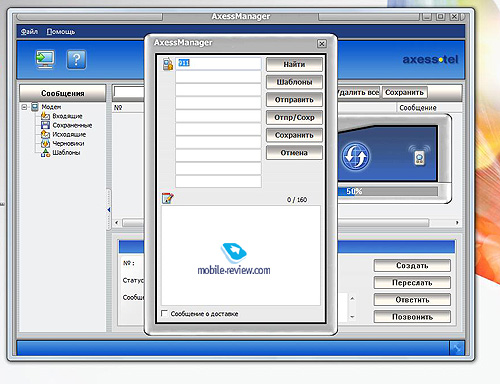Image resolution: width=500 pixels, height=384 pixels.
Task: Click the horizontal scrollbar right arrow
Action: (x=457, y=222)
